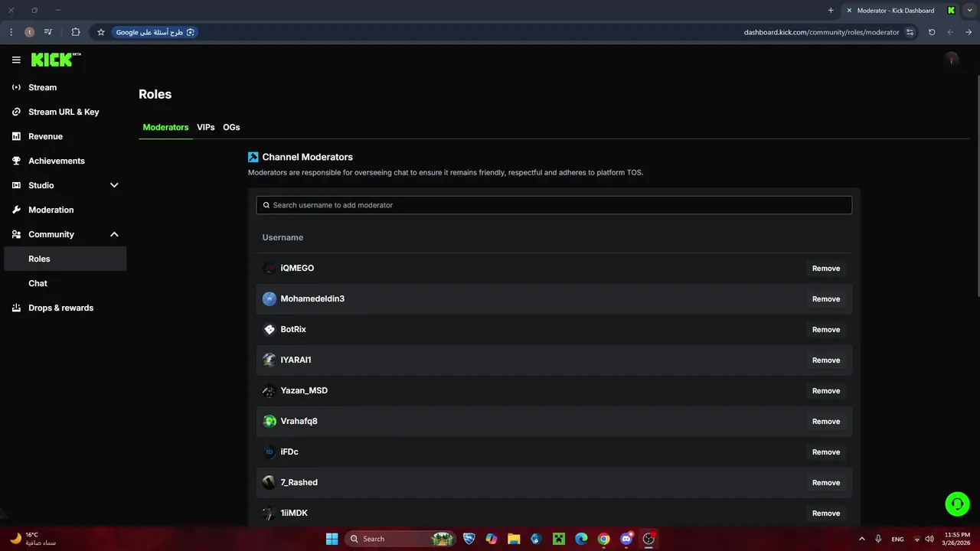
Task: Open a new browser tab
Action: tap(831, 10)
